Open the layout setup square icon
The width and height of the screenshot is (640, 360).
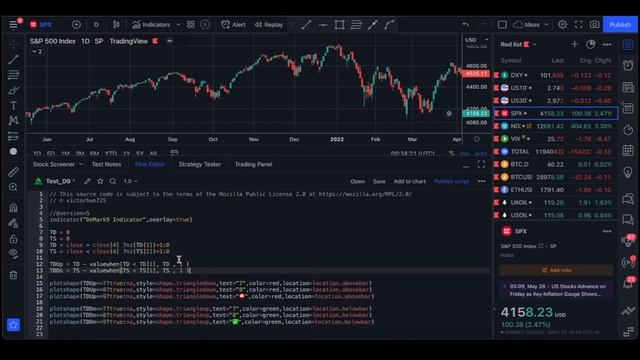click(x=502, y=24)
